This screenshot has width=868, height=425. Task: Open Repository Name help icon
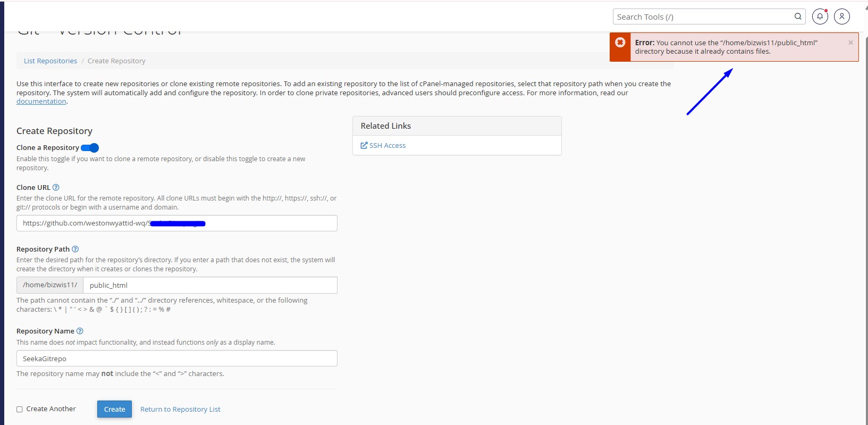pyautogui.click(x=80, y=331)
